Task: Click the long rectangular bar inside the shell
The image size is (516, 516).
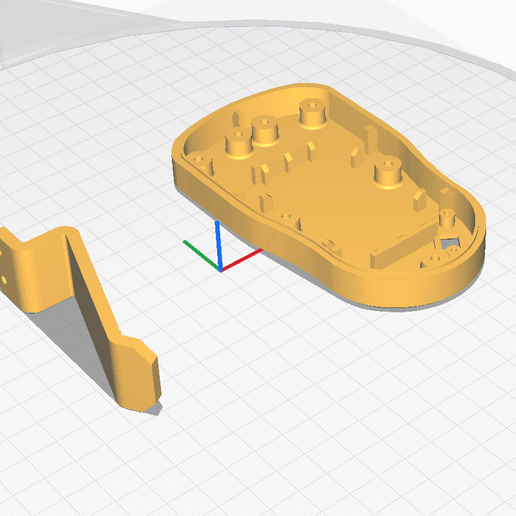Action: coord(404,246)
